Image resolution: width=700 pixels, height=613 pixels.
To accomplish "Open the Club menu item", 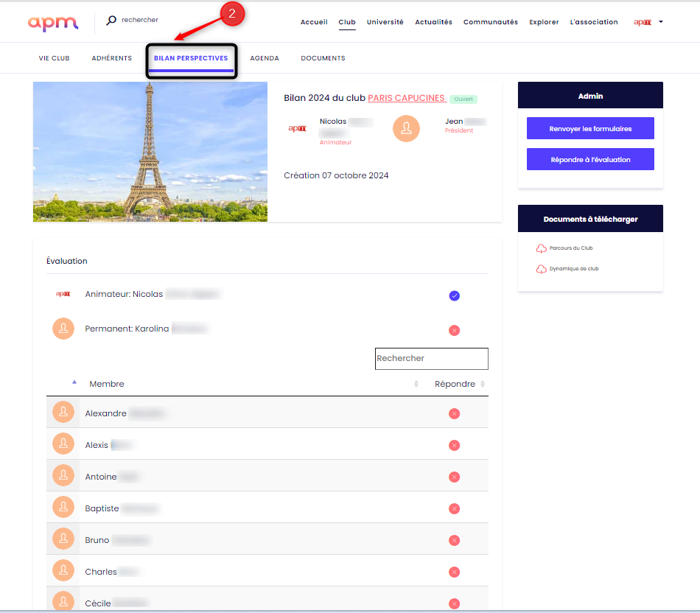I will [347, 22].
